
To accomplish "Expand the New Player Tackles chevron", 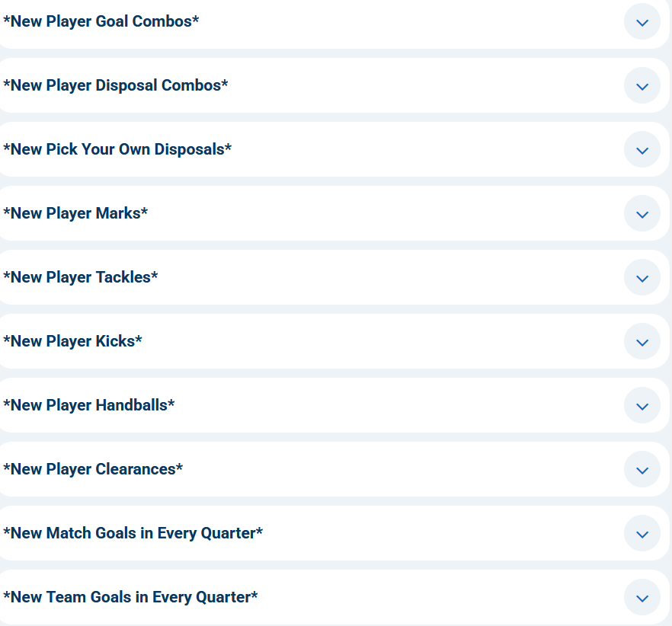I will [642, 278].
